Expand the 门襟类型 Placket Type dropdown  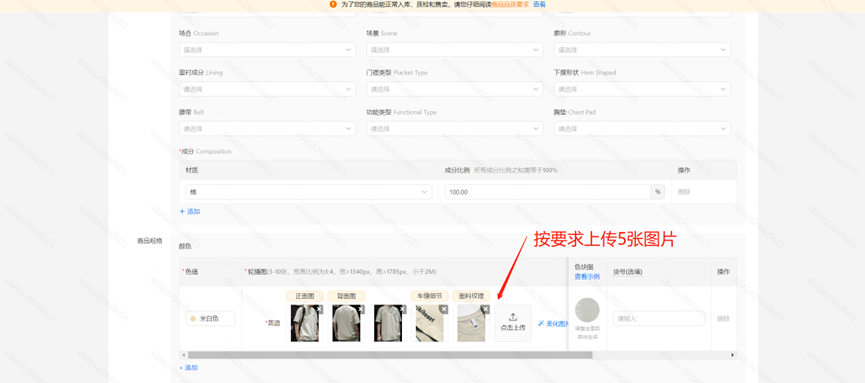[x=455, y=89]
